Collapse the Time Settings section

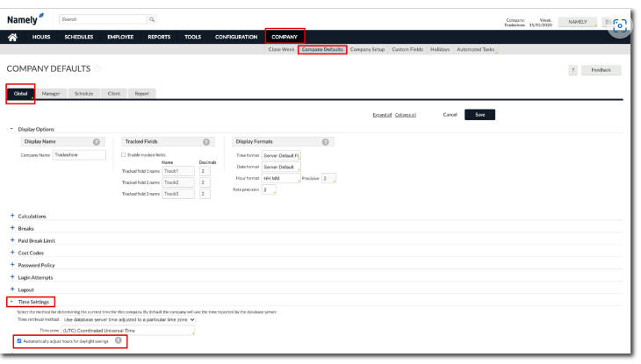12,302
